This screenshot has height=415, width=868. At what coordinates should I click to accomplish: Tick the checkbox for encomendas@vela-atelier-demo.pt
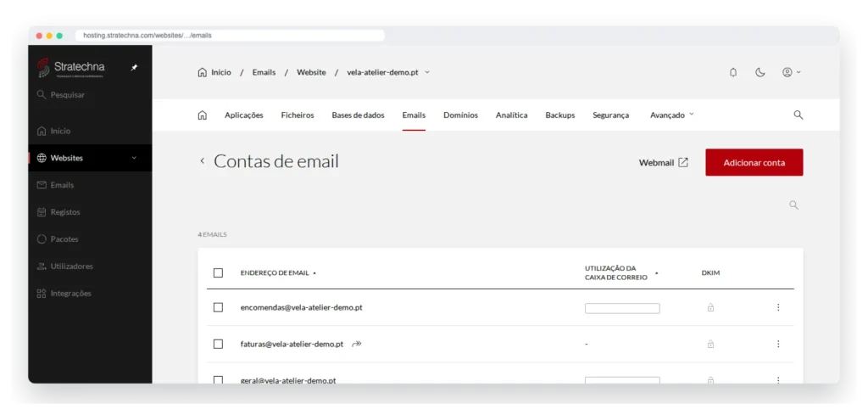[218, 307]
